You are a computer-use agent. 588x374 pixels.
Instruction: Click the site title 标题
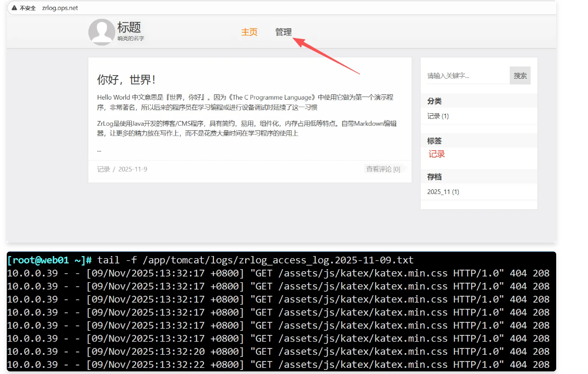129,28
